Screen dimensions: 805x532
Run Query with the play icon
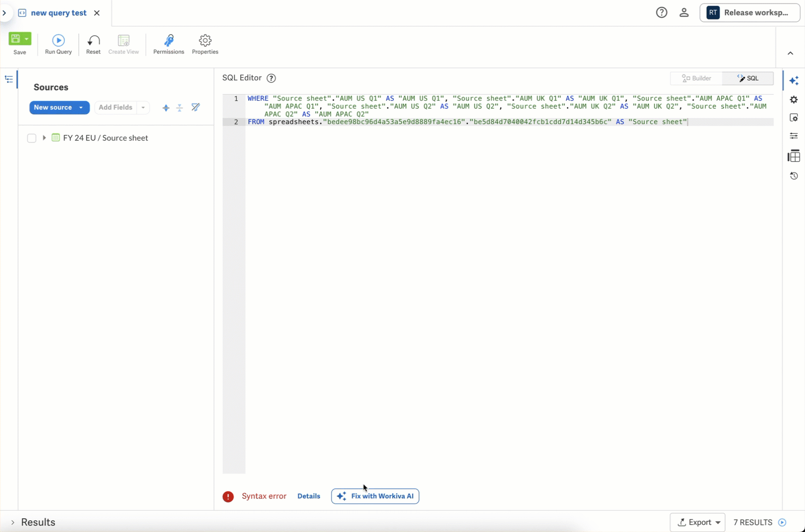click(59, 40)
